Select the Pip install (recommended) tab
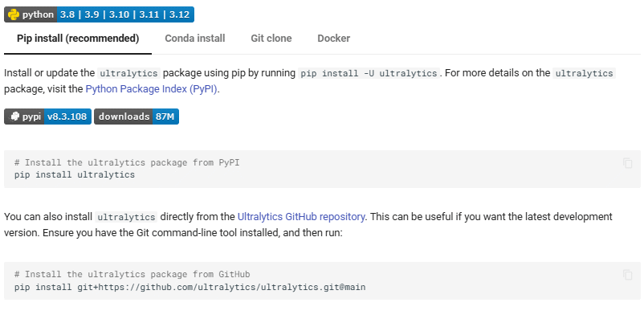644x319 pixels. click(x=78, y=39)
